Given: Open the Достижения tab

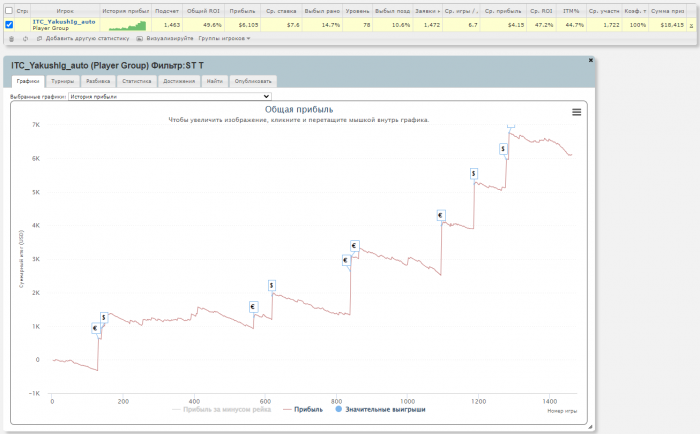Looking at the screenshot, I should pos(179,81).
